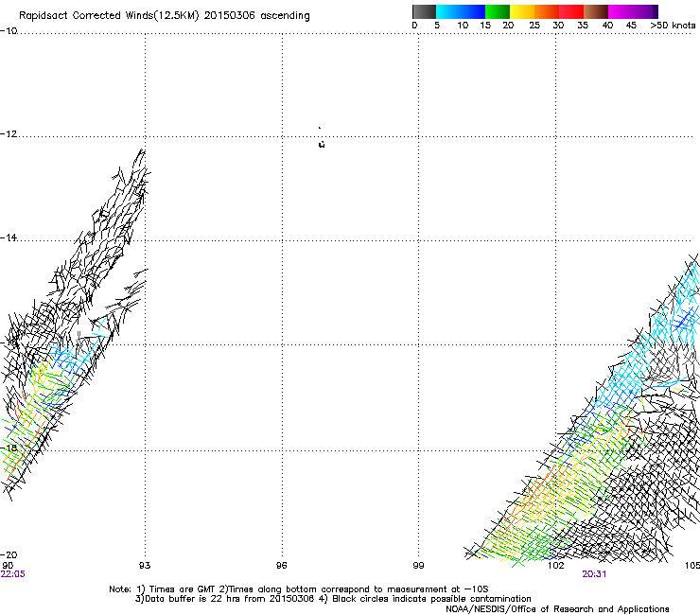Click the small black mark near 97E, 12S
The height and width of the screenshot is (615, 700).
[x=321, y=144]
